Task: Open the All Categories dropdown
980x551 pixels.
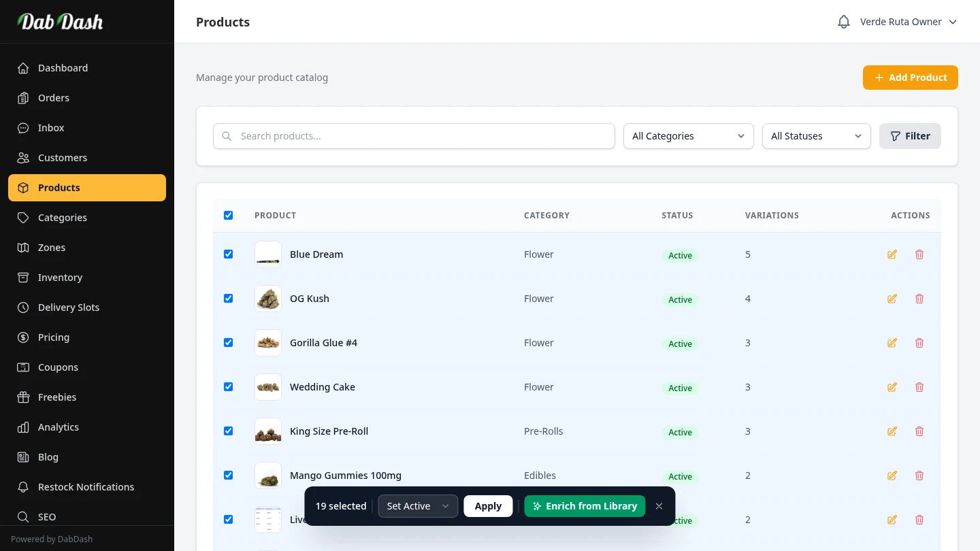Action: (x=688, y=136)
